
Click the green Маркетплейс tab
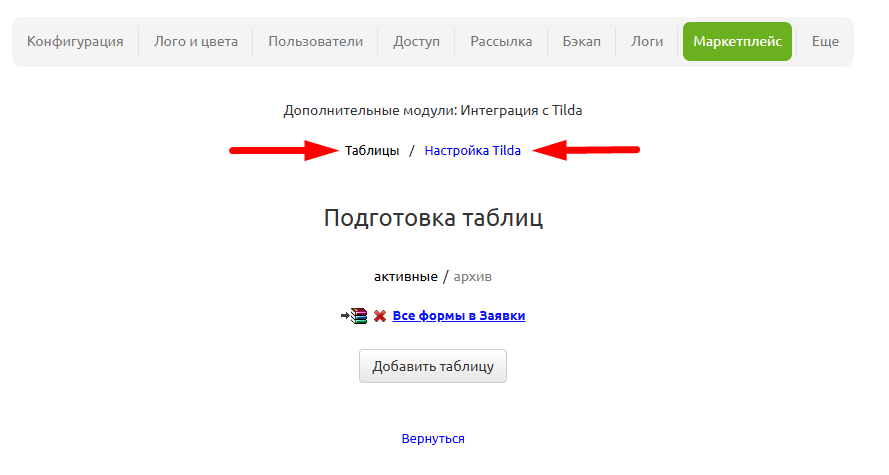click(x=737, y=42)
